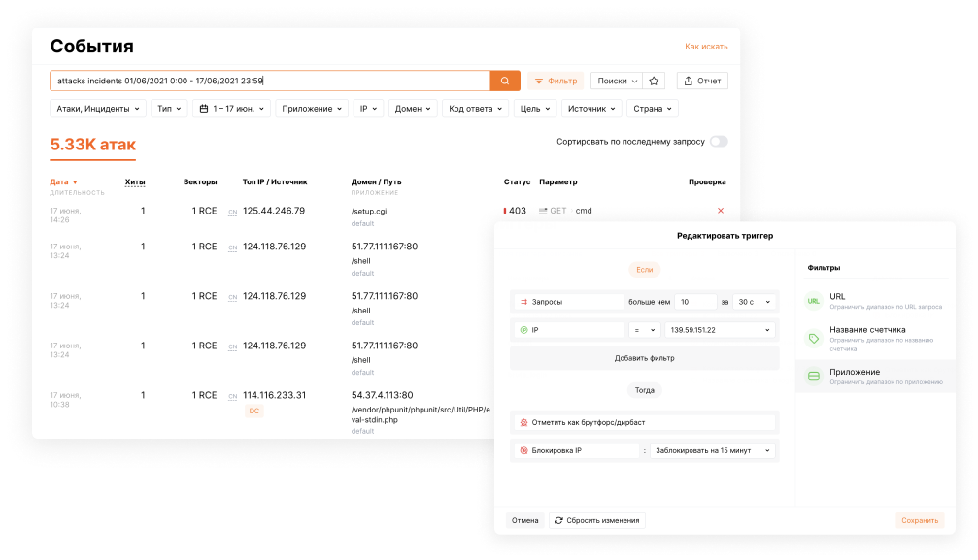Click the Запросы condition icon
The height and width of the screenshot is (560, 978).
[523, 302]
